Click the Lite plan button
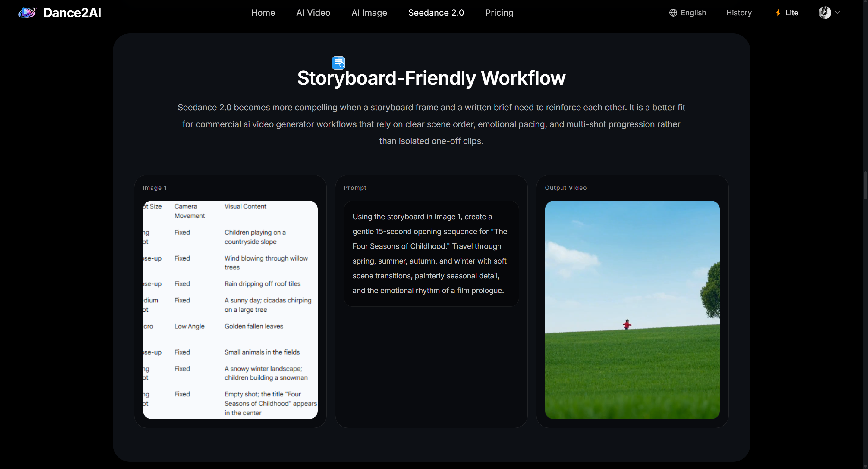The width and height of the screenshot is (868, 469). 791,13
